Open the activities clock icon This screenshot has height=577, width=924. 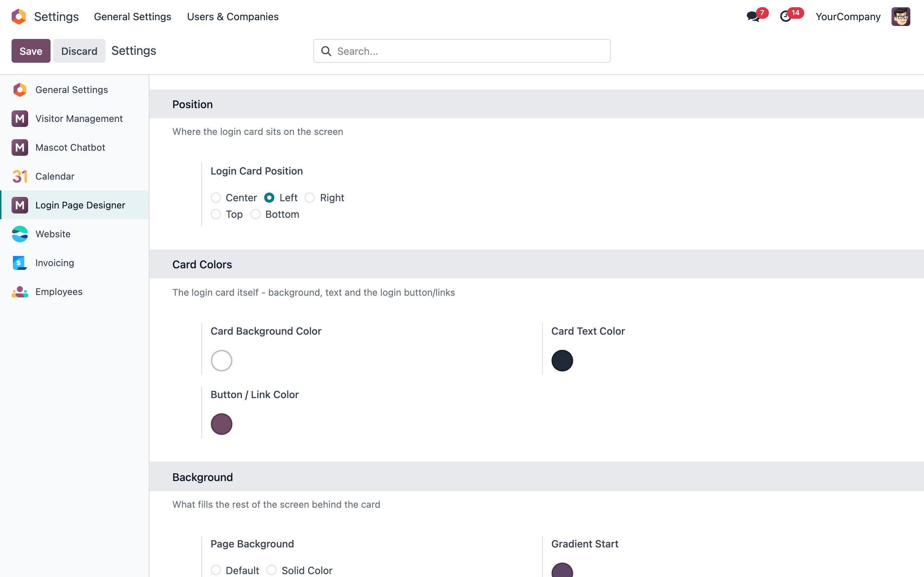785,17
